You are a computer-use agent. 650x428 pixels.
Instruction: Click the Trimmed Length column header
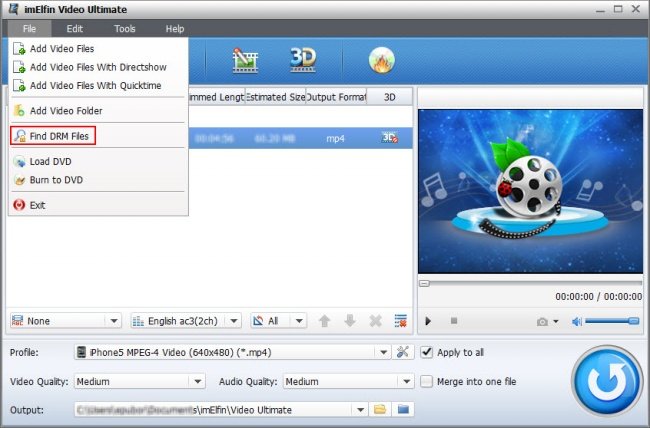(x=217, y=97)
